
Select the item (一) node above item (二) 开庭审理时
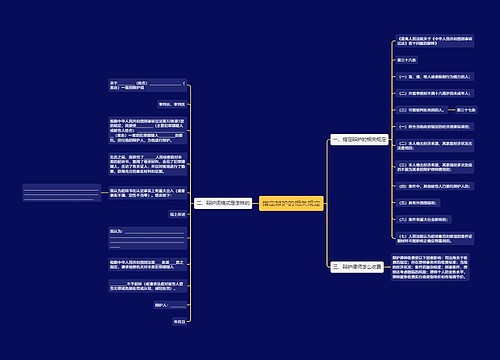point(435,77)
